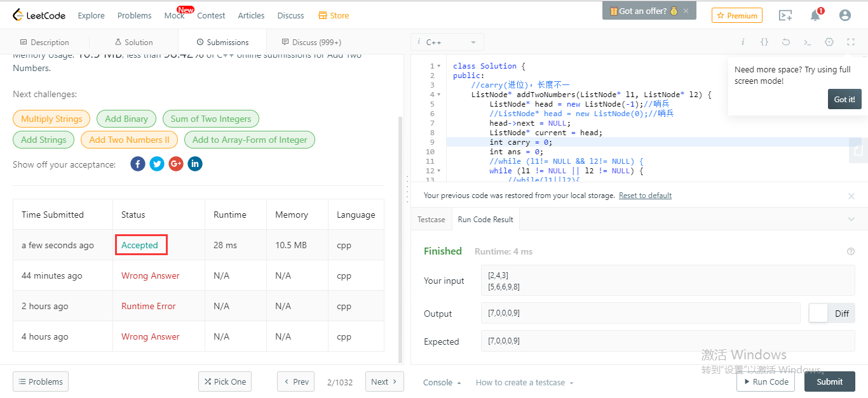The height and width of the screenshot is (398, 868).
Task: Open the Discuss (999+) tab
Action: [311, 42]
